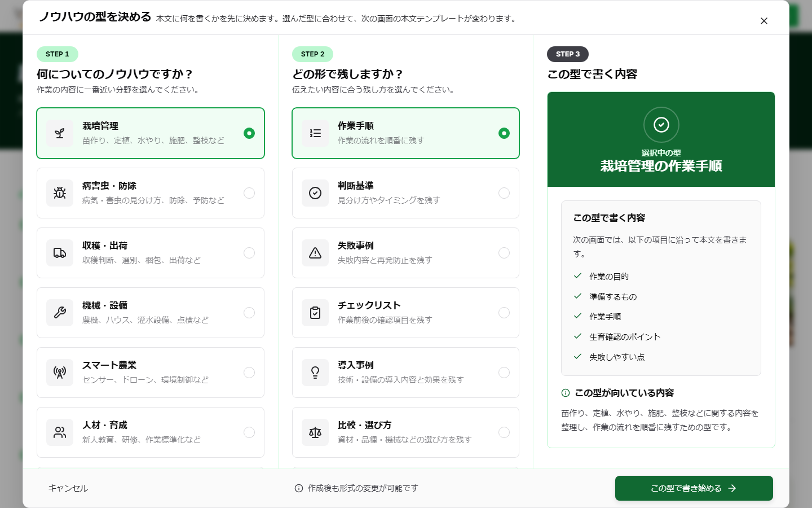Close the ノウハウの型を決める dialog

click(764, 21)
